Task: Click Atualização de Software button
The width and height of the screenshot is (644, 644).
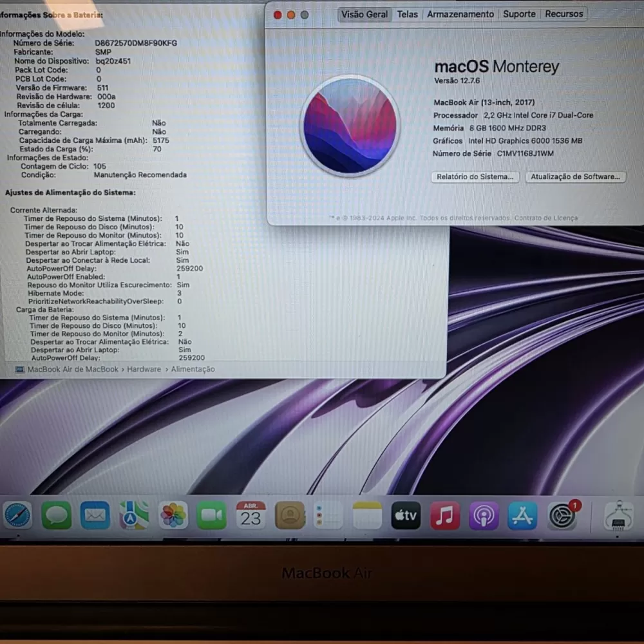Action: tap(575, 177)
